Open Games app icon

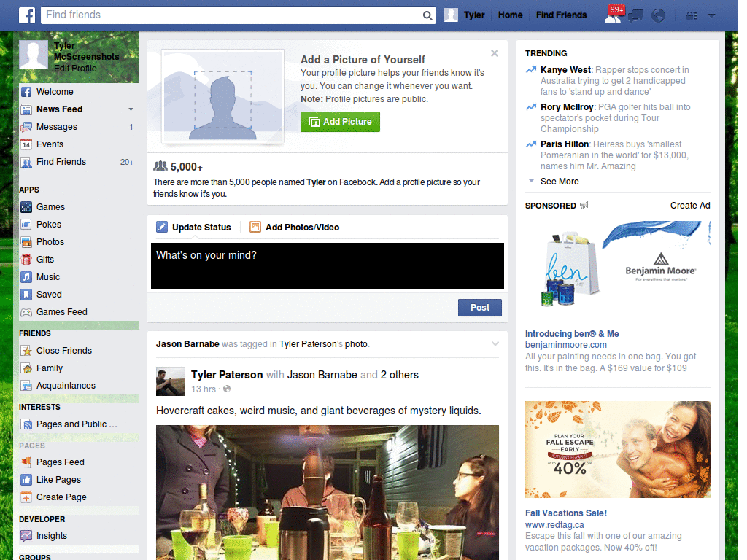pos(26,207)
